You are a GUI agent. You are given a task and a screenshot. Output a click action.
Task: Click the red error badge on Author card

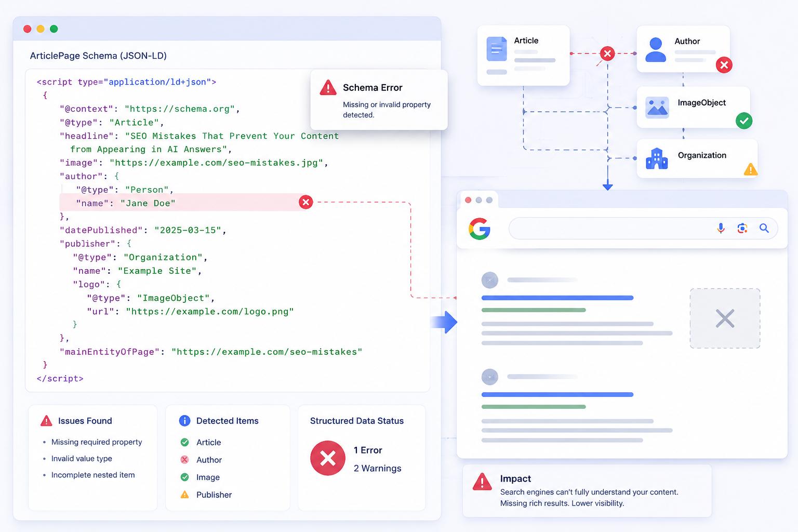coord(724,64)
